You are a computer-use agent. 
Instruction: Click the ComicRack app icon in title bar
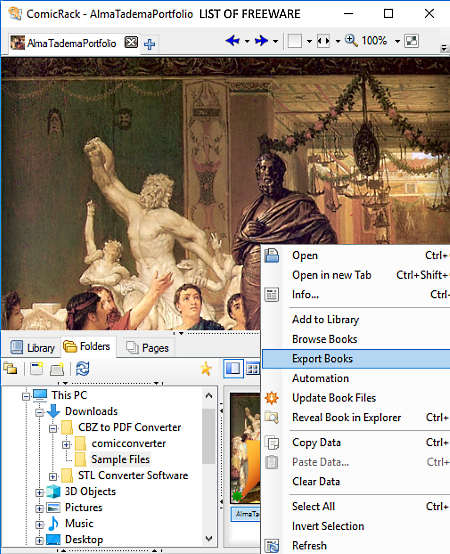pos(15,14)
